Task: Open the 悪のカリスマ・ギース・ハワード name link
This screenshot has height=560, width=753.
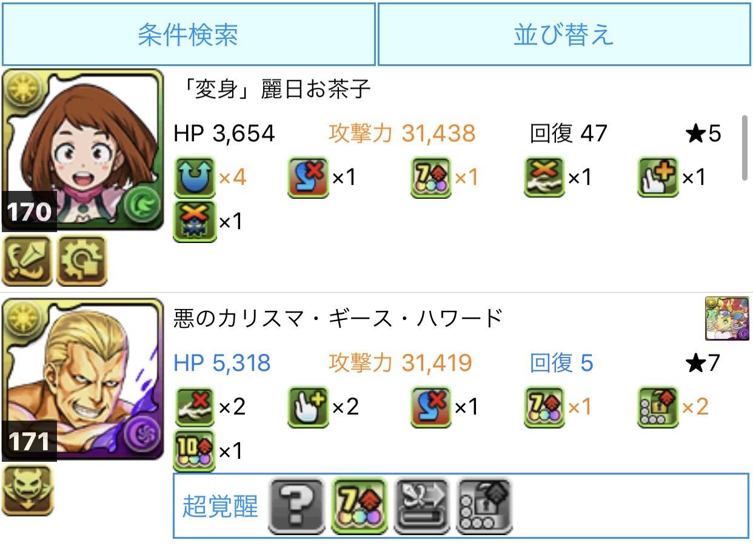Action: [338, 318]
